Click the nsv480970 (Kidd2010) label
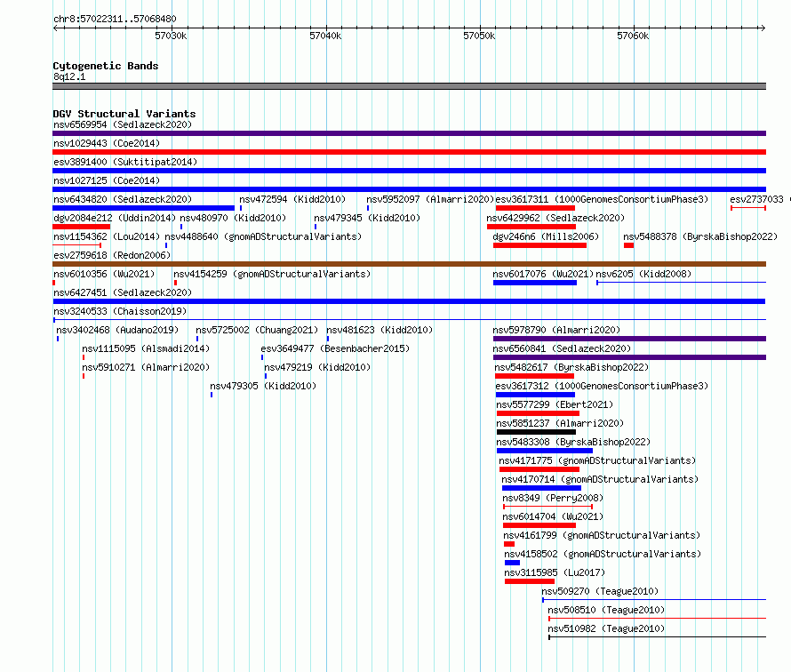Viewport: 791px width, 672px height. click(x=233, y=218)
